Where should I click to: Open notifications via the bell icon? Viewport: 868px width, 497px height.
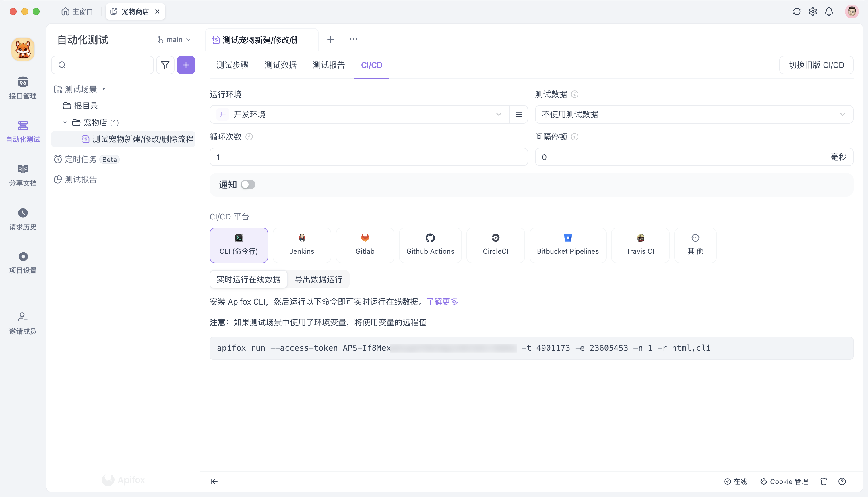coord(829,11)
